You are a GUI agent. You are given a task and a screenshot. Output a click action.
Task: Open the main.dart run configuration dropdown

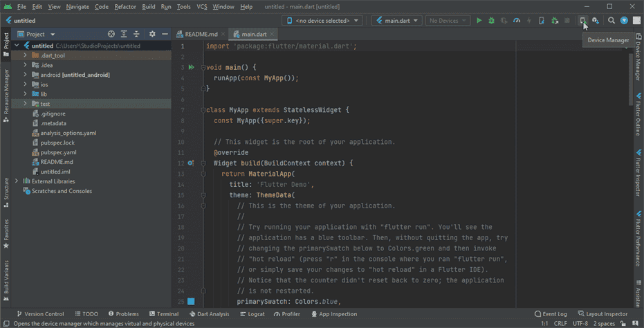pyautogui.click(x=397, y=21)
